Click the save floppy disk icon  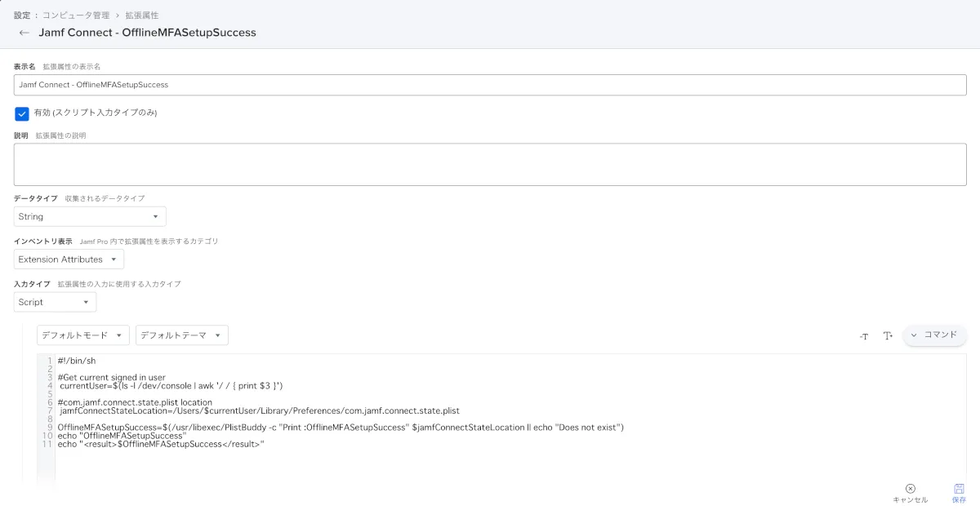(x=959, y=488)
